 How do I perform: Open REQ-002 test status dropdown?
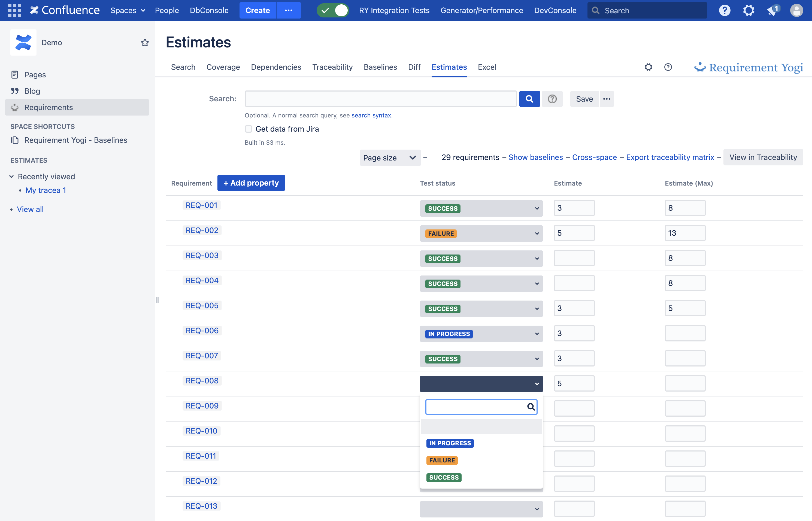481,234
